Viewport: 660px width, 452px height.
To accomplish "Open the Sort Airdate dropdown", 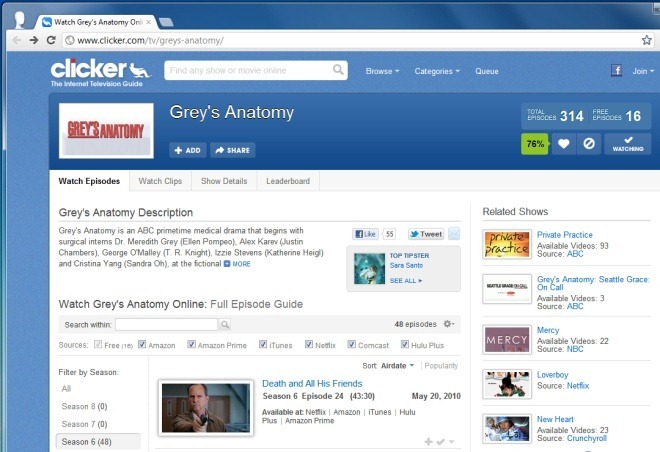I will pyautogui.click(x=398, y=366).
